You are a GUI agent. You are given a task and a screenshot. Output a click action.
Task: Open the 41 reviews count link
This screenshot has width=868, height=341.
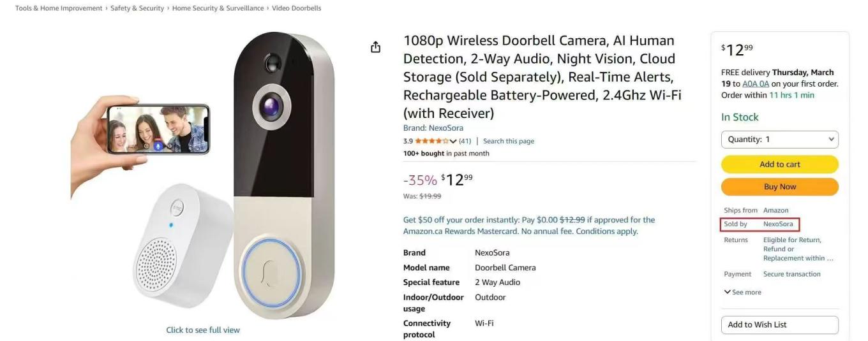tap(465, 141)
